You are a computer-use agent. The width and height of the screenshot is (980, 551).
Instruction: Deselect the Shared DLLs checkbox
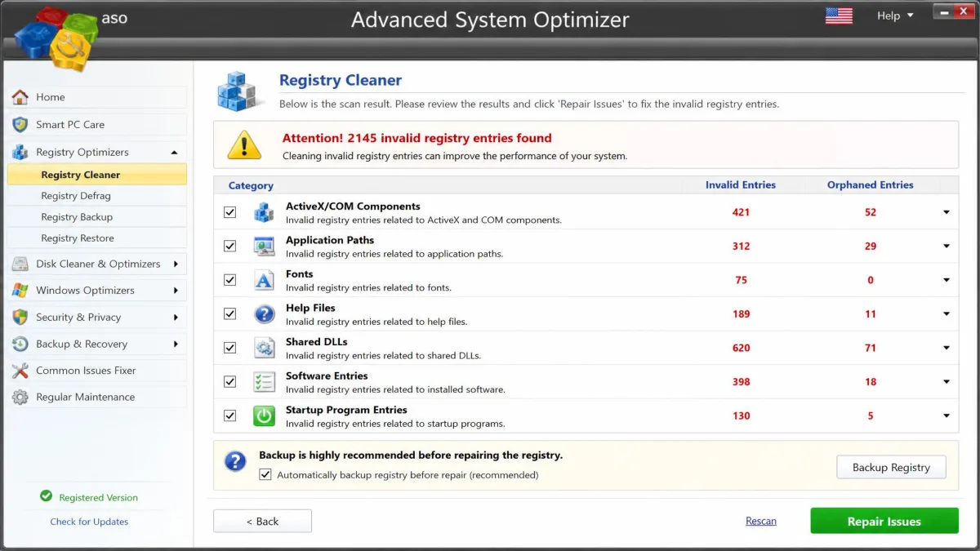[x=229, y=348]
